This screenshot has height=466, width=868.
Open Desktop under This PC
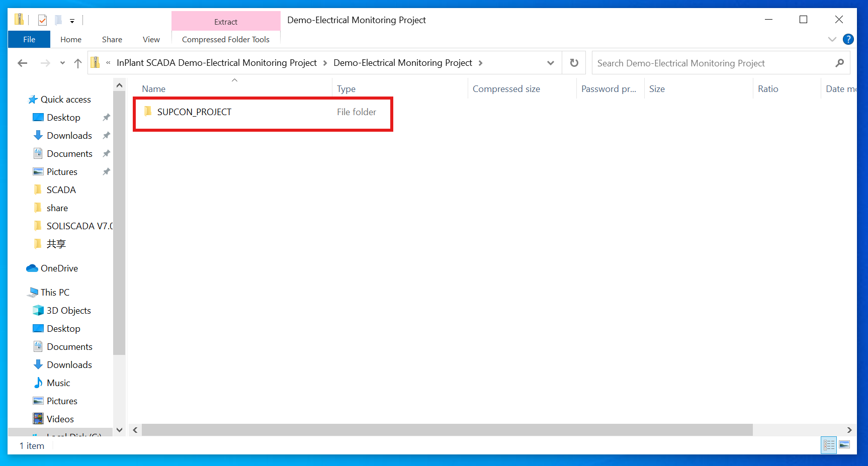63,329
